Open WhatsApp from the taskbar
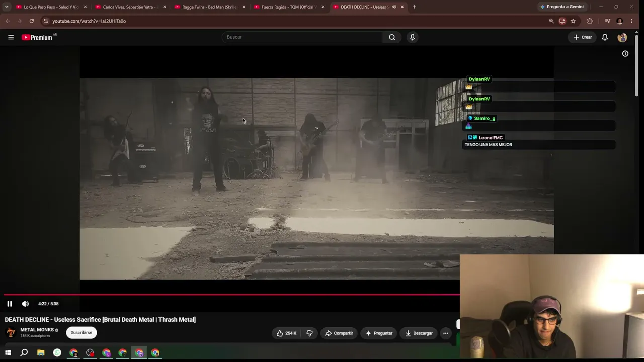The height and width of the screenshot is (362, 644). (57, 353)
